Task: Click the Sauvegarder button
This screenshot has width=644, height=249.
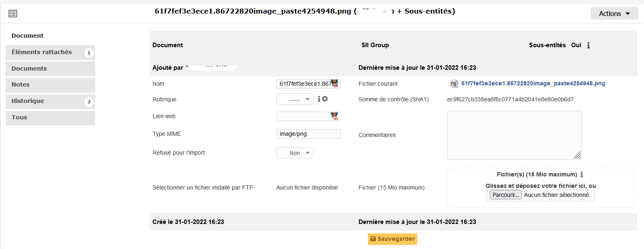Action: pos(392,239)
